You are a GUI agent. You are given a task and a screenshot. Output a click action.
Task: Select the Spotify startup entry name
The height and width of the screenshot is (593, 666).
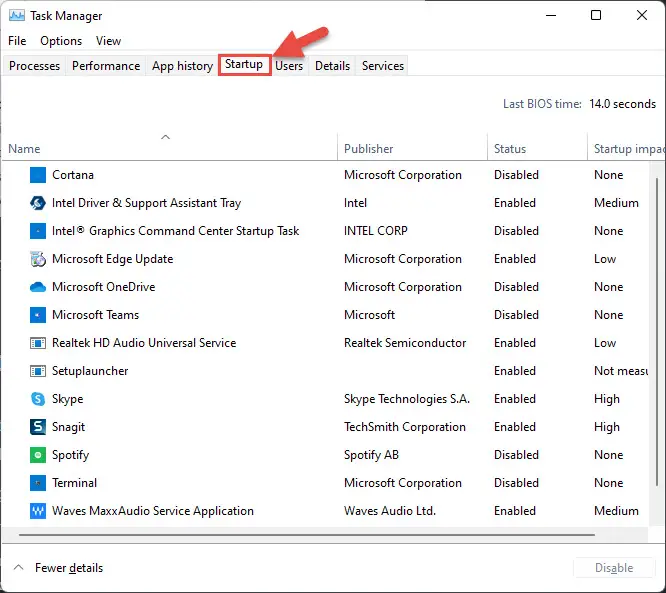(71, 455)
